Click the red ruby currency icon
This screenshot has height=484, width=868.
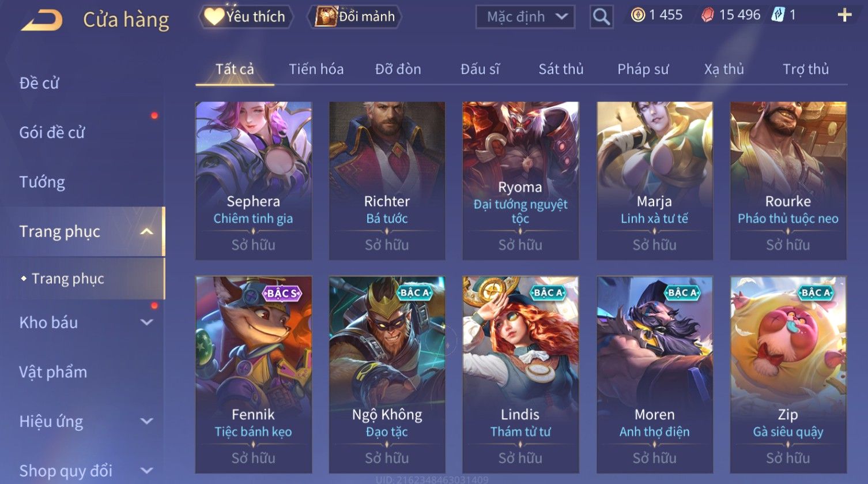(x=707, y=15)
